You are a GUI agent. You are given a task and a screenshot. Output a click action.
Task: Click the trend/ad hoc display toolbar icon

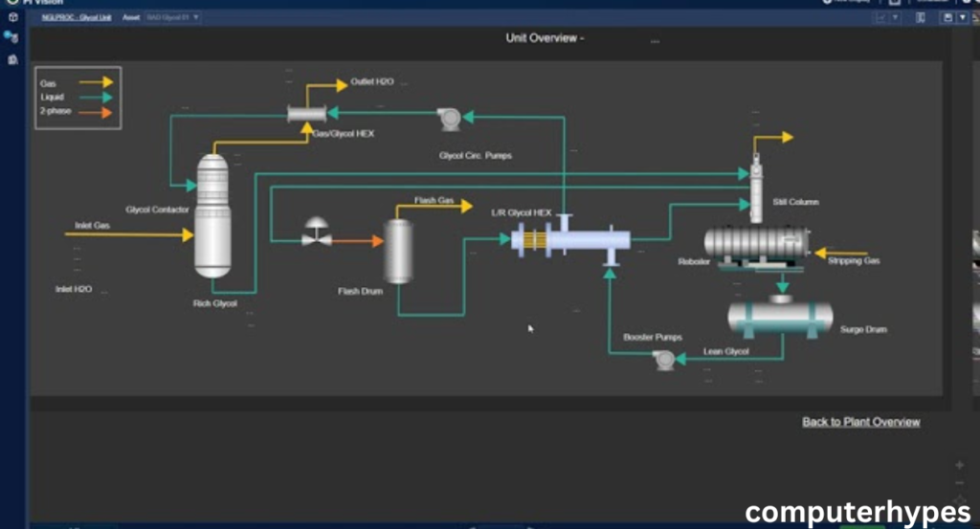881,17
